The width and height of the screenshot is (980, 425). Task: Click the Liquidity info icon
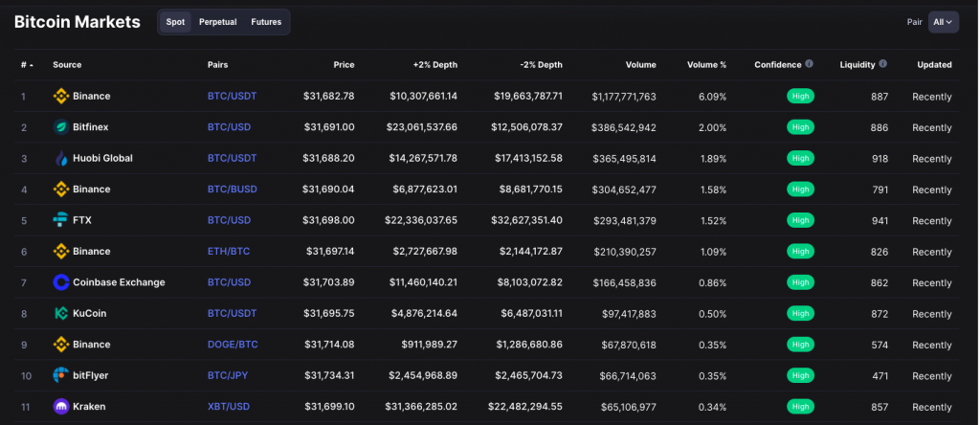[x=882, y=64]
